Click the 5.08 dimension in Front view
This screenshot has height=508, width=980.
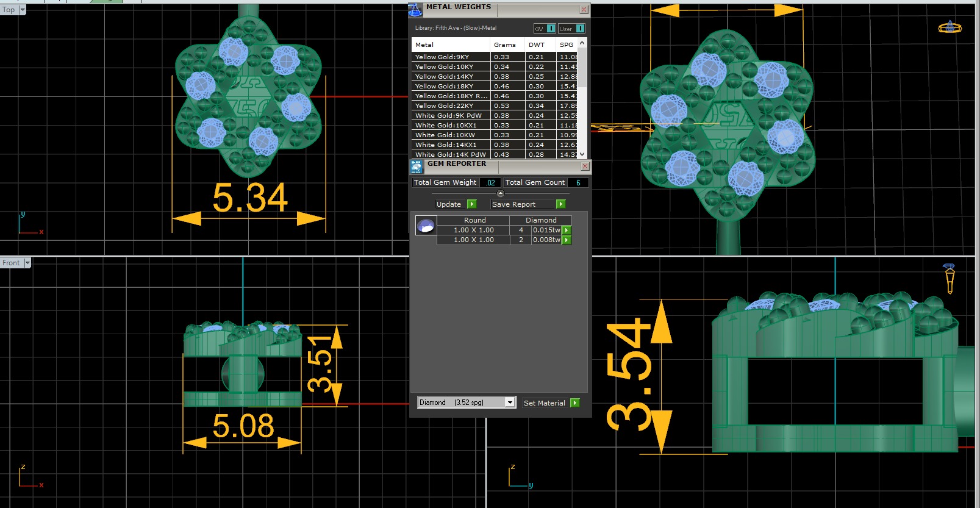(243, 426)
